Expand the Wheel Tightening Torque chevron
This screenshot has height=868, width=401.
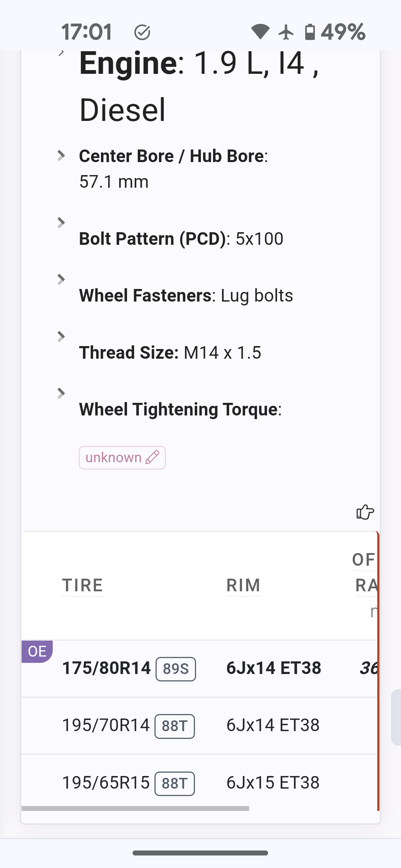(x=61, y=393)
